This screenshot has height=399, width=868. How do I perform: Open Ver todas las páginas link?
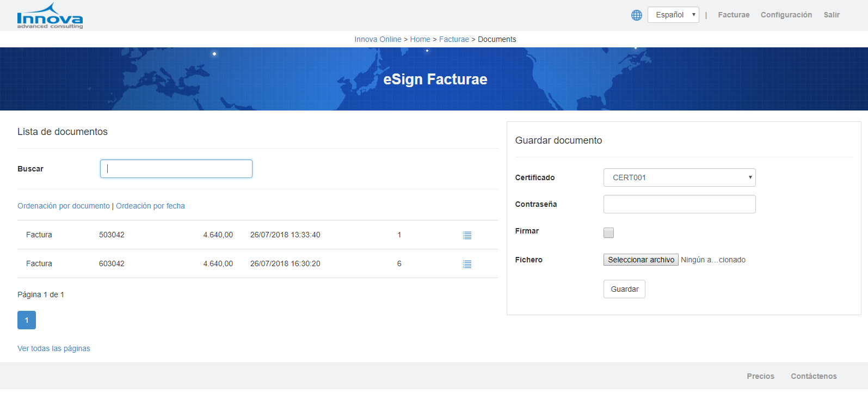(54, 348)
